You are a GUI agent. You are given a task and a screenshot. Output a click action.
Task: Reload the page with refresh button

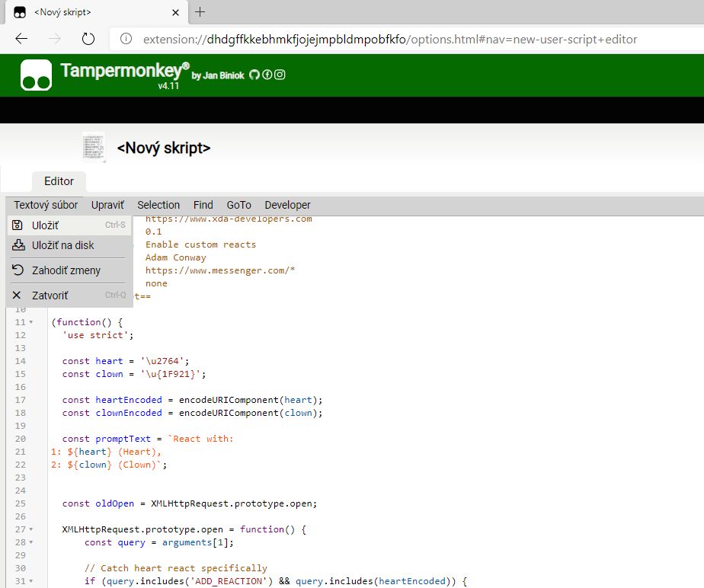[88, 39]
